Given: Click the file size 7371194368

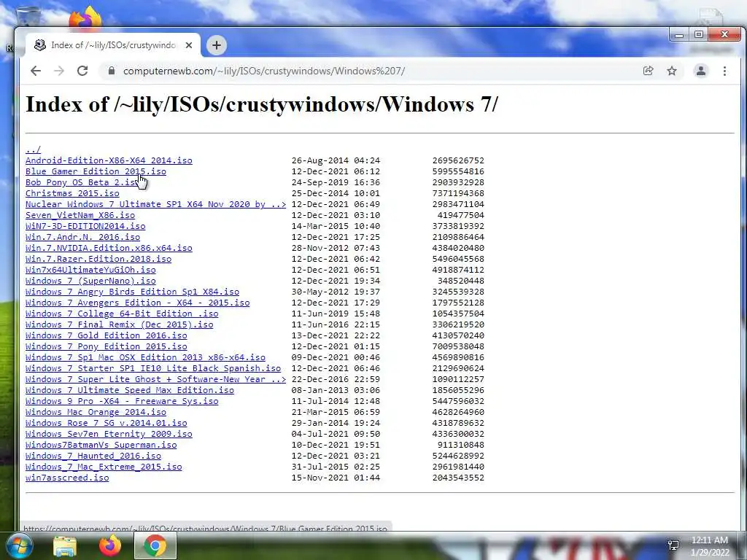Looking at the screenshot, I should click(458, 193).
